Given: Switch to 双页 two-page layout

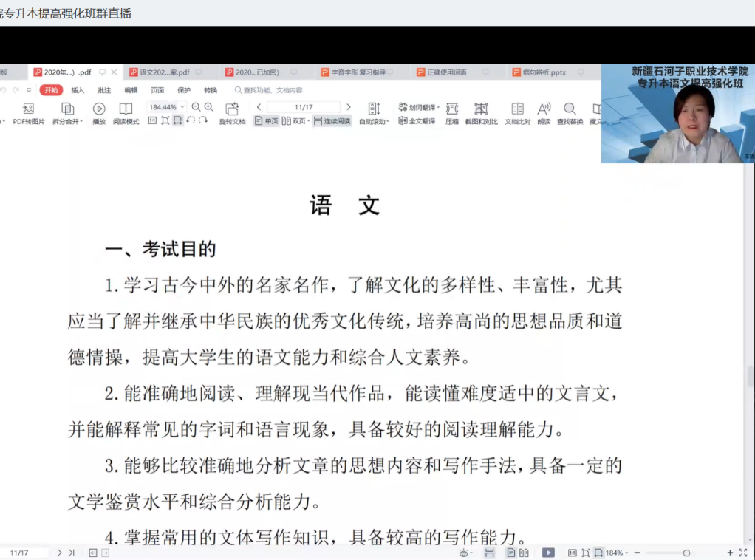Looking at the screenshot, I should pos(295,121).
